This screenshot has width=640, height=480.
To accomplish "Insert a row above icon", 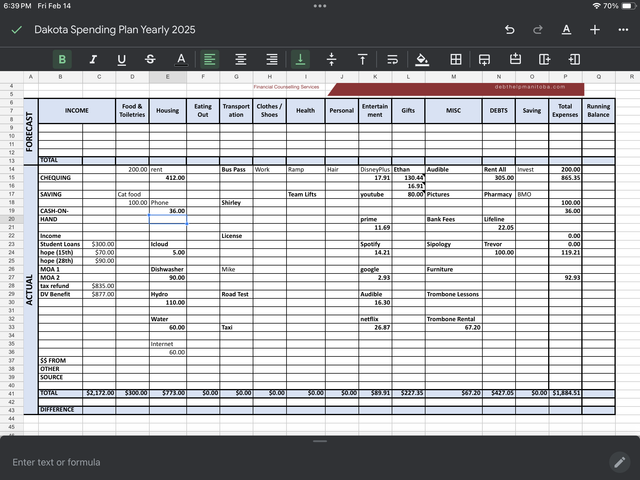I will (x=516, y=60).
